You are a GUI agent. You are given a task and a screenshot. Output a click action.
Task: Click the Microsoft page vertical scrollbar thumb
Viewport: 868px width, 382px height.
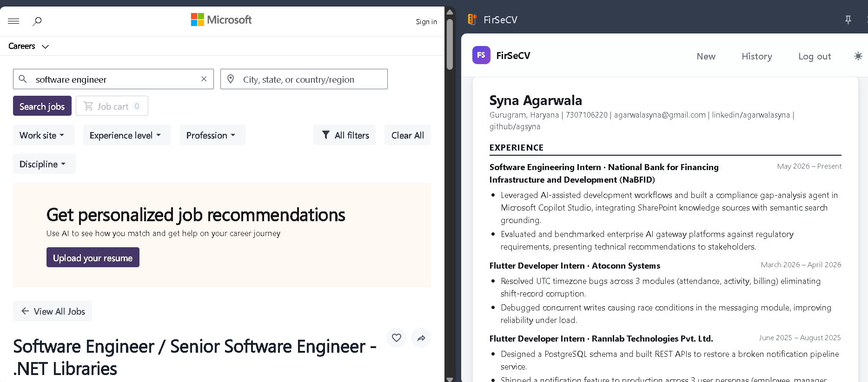[x=450, y=44]
